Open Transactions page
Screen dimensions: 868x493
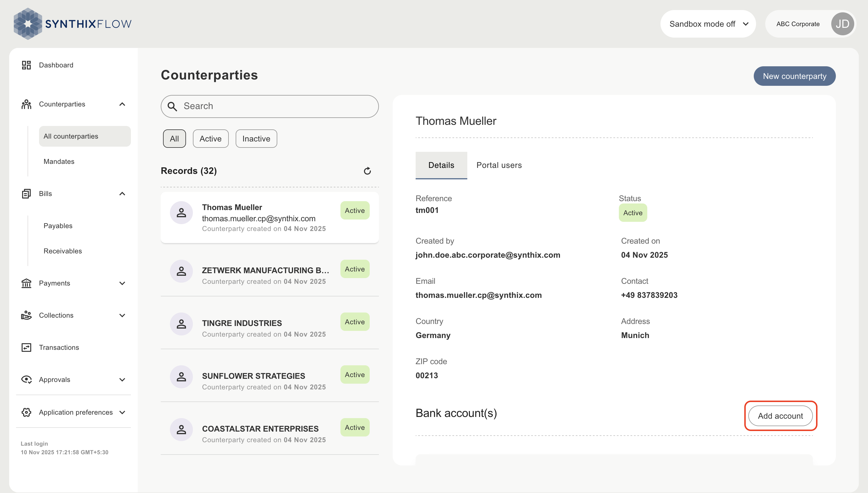click(x=59, y=348)
